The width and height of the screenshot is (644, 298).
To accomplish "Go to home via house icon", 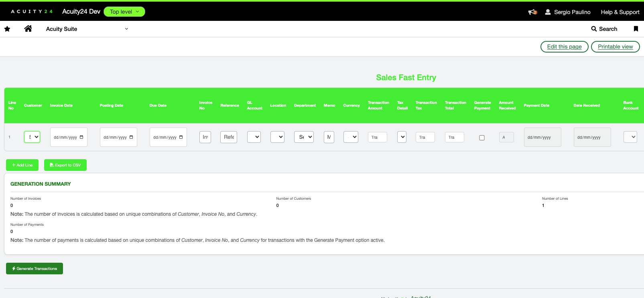I will 28,28.
